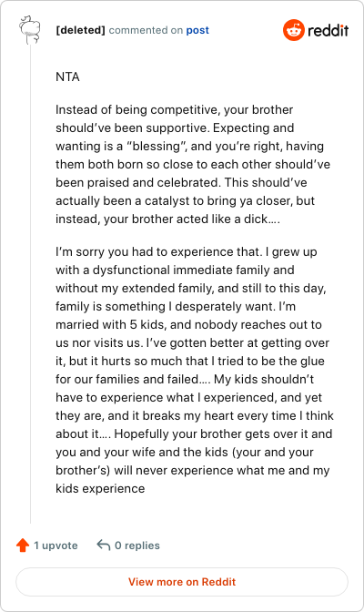Click the '0 replies' count text

[137, 546]
